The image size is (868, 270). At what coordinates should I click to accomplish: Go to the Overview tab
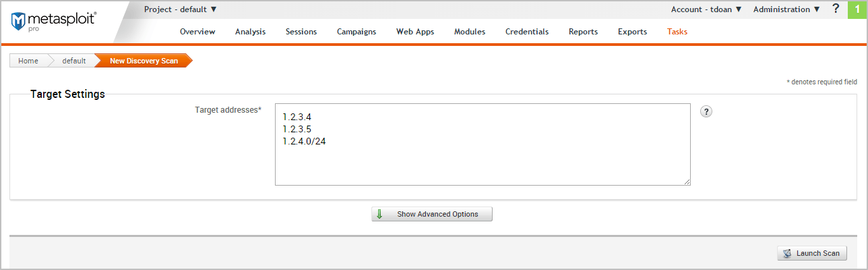197,32
